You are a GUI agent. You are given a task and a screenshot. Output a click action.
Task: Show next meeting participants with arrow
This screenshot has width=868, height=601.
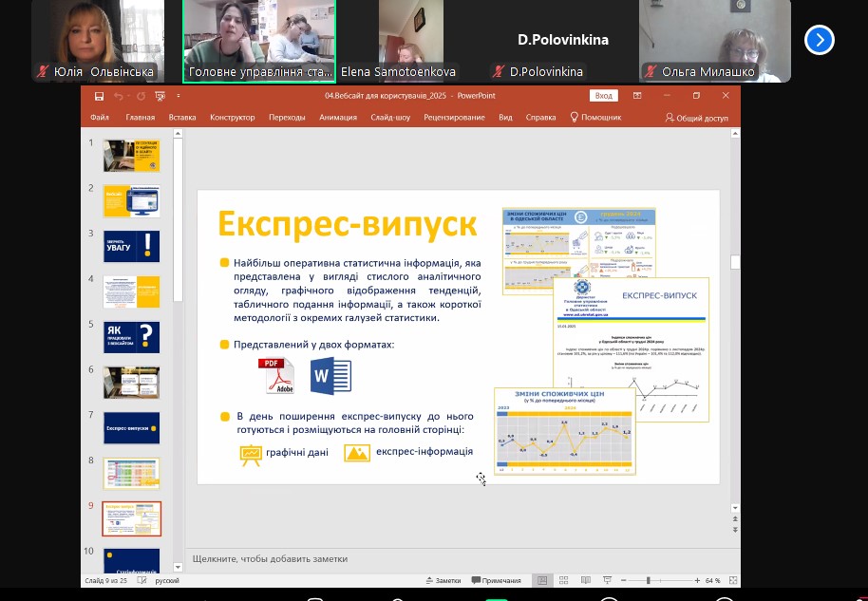pyautogui.click(x=819, y=40)
